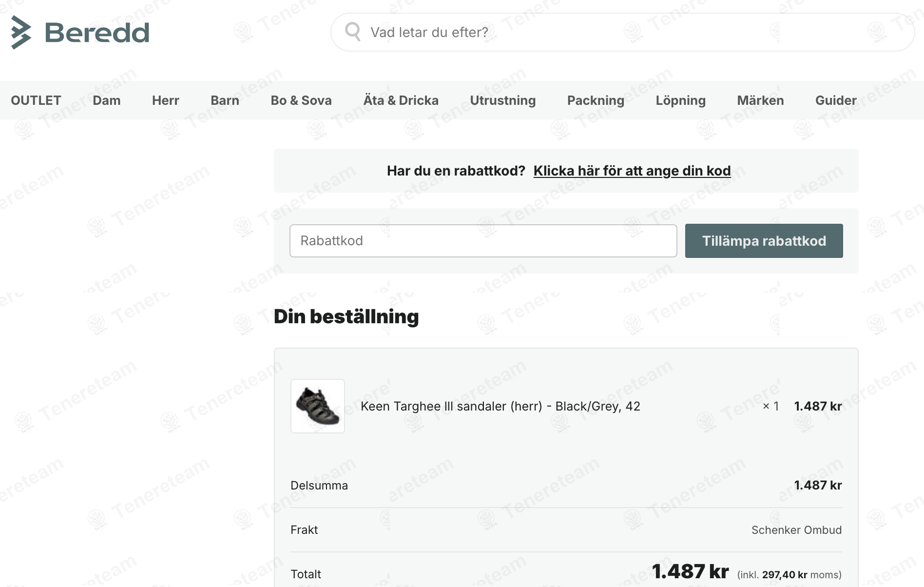
Task: Click the 'Din beställning' heading
Action: coord(346,316)
